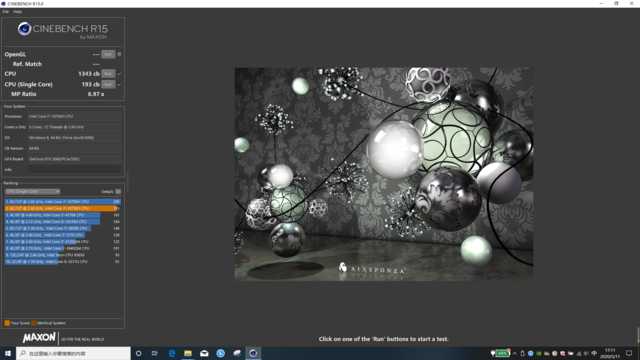
Task: Select the ninth ranking row
Action: (x=62, y=255)
